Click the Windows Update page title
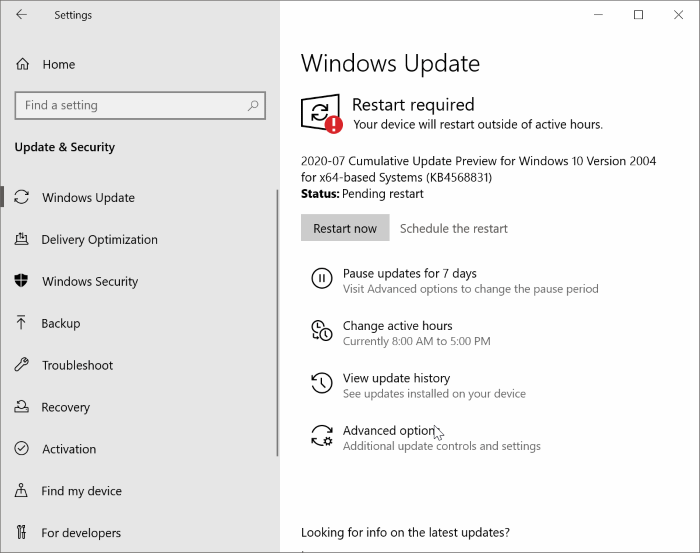The width and height of the screenshot is (700, 553). click(390, 63)
